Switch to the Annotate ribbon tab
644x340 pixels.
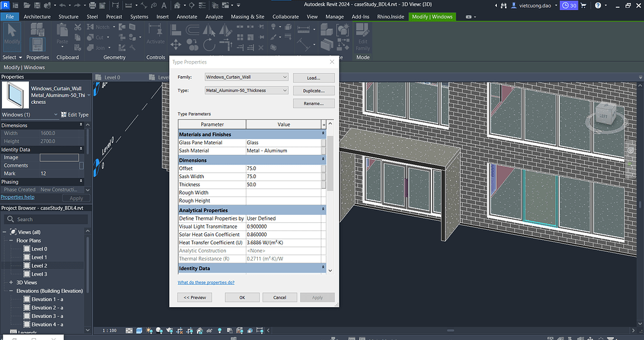click(187, 17)
